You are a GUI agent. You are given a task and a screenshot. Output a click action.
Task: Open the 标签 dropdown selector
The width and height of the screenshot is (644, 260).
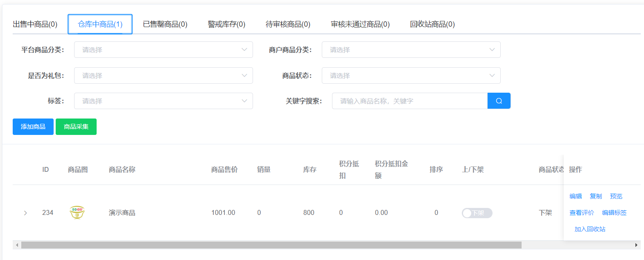tap(163, 101)
